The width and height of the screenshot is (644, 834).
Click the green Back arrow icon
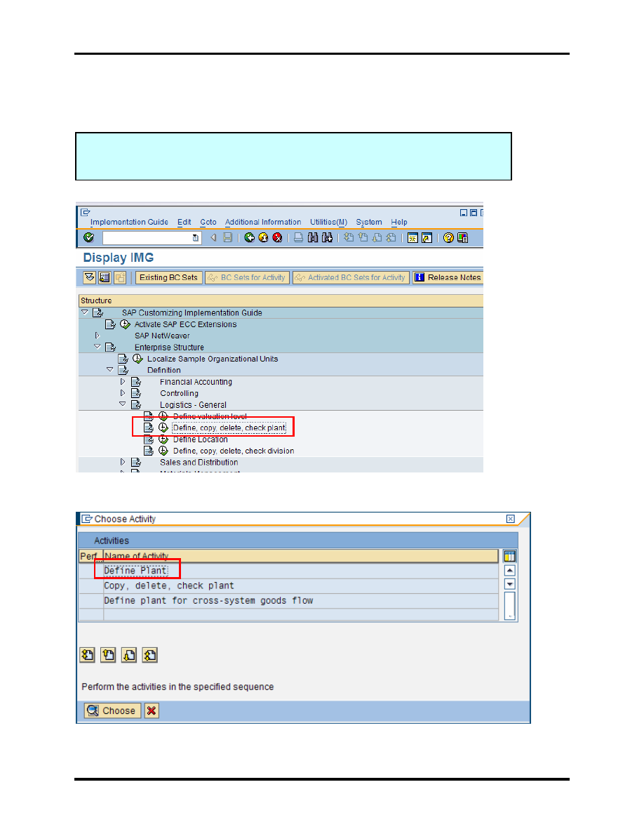click(x=249, y=238)
